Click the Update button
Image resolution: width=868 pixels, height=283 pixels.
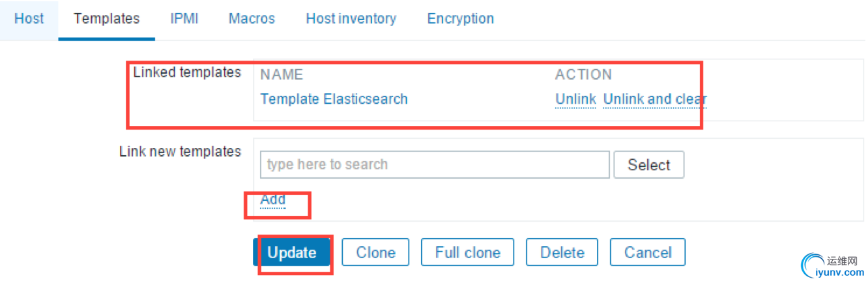291,252
